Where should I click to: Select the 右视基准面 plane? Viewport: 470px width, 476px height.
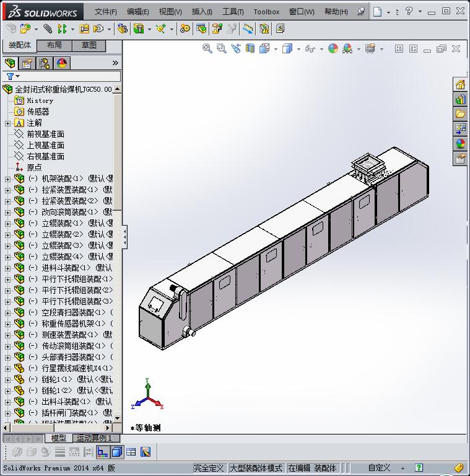pos(45,156)
